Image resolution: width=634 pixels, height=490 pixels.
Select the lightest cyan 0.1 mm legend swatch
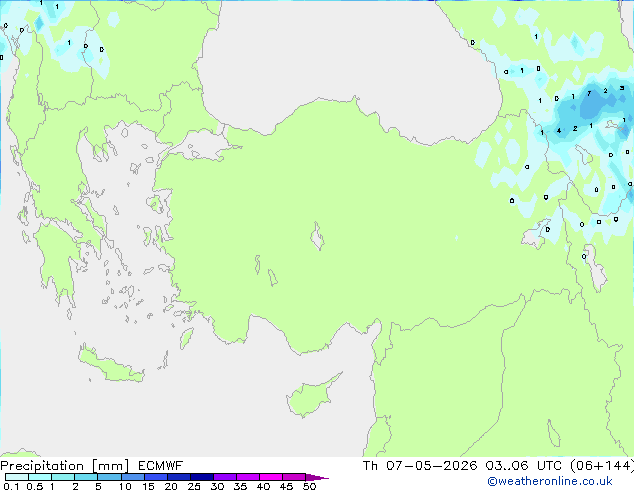pos(17,477)
